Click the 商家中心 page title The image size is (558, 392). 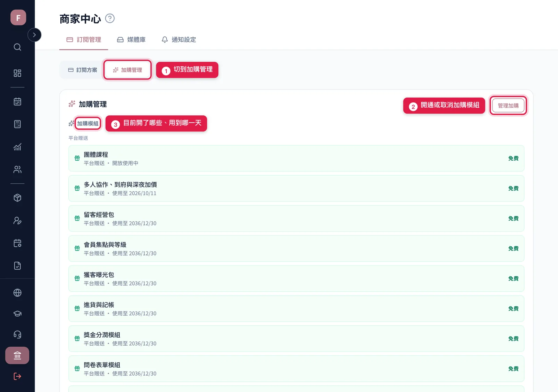click(80, 19)
